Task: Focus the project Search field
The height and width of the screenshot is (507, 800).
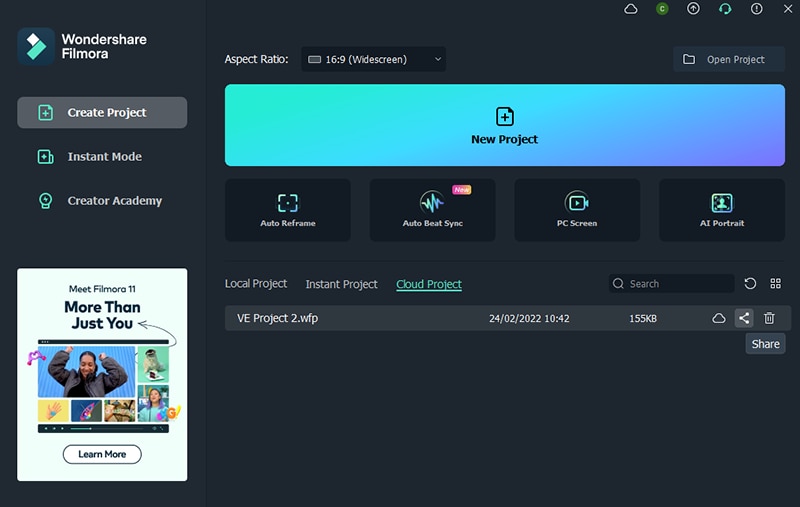Action: [x=671, y=284]
